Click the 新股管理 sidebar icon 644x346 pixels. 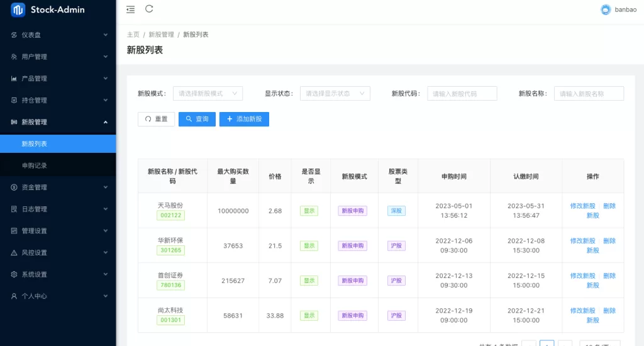pos(14,122)
